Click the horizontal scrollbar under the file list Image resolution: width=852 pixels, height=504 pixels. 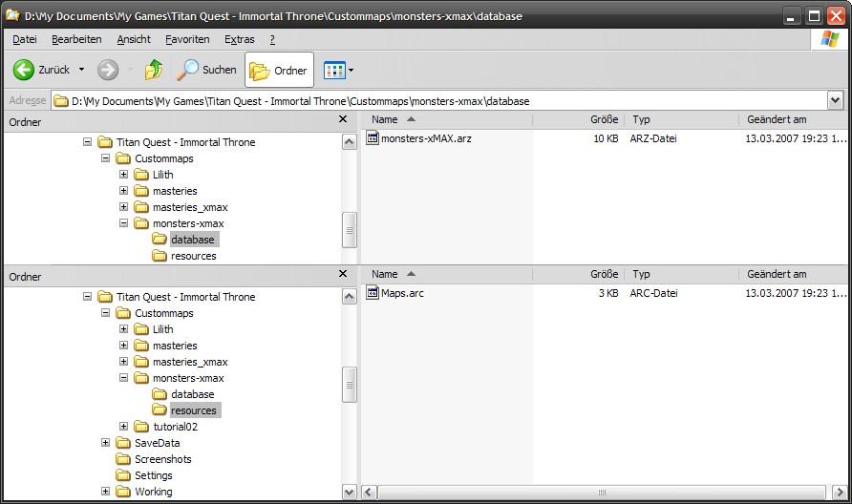pyautogui.click(x=602, y=493)
